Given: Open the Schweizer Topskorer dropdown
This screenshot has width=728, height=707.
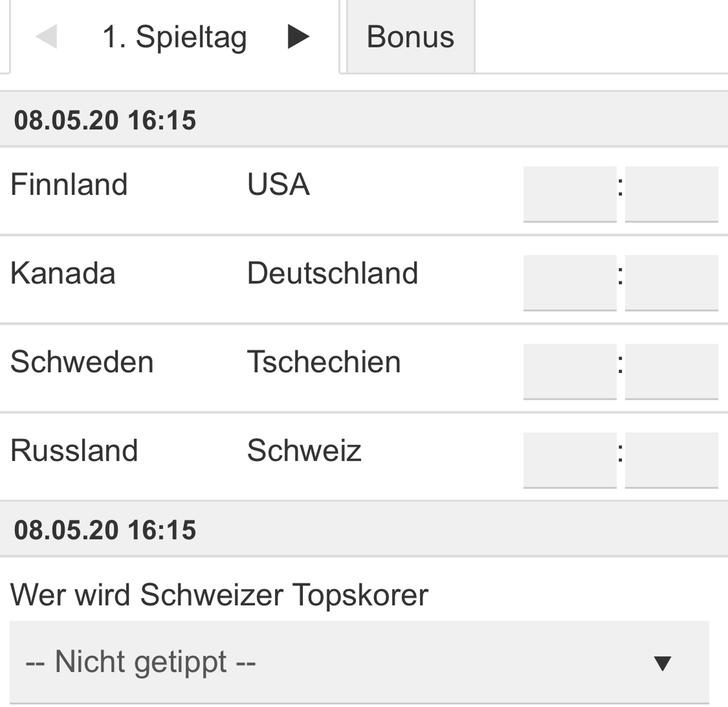Looking at the screenshot, I should tap(359, 662).
